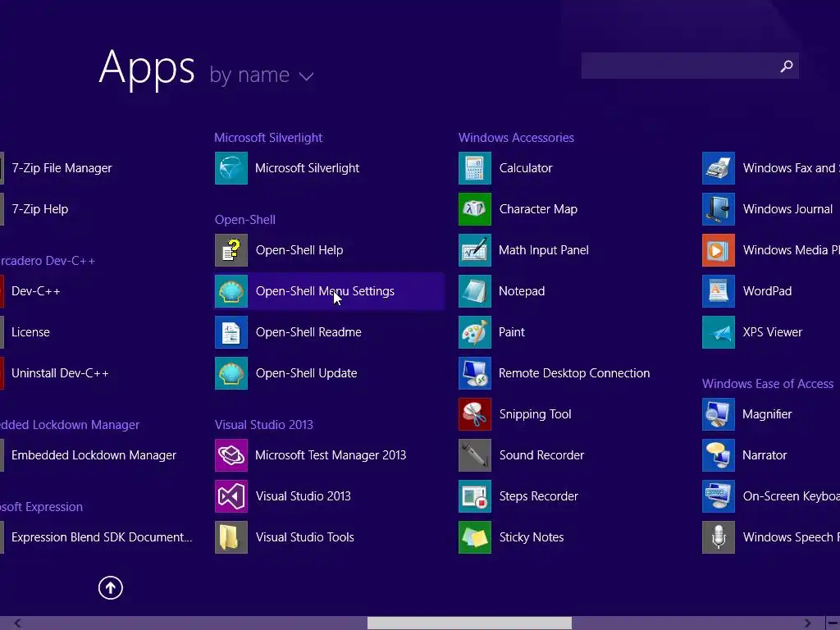Launch the Notepad icon
The image size is (840, 630).
pos(475,291)
